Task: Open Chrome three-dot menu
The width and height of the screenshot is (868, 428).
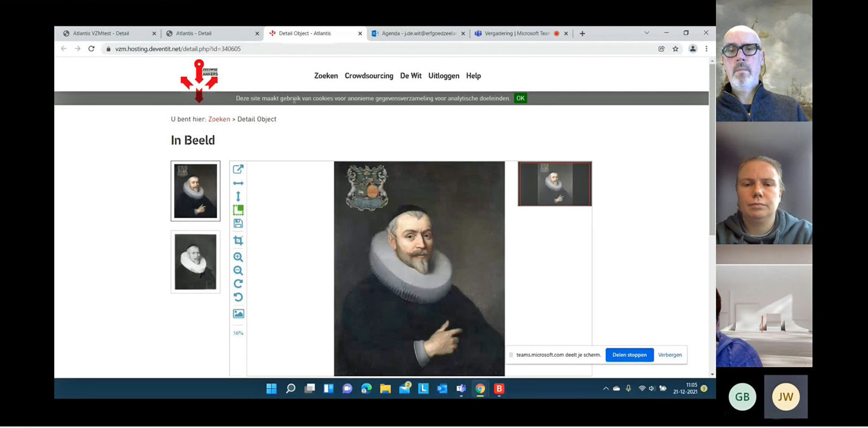Action: [x=706, y=49]
